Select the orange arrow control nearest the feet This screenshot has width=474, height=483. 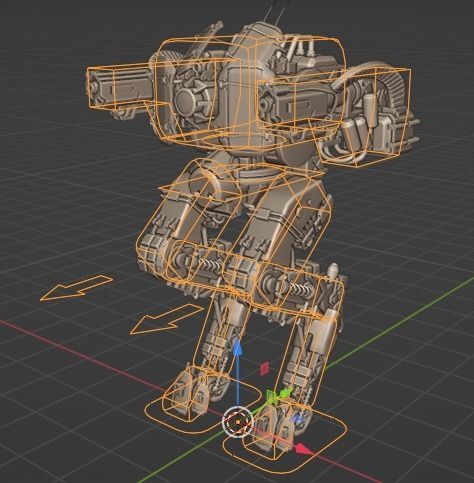166,319
